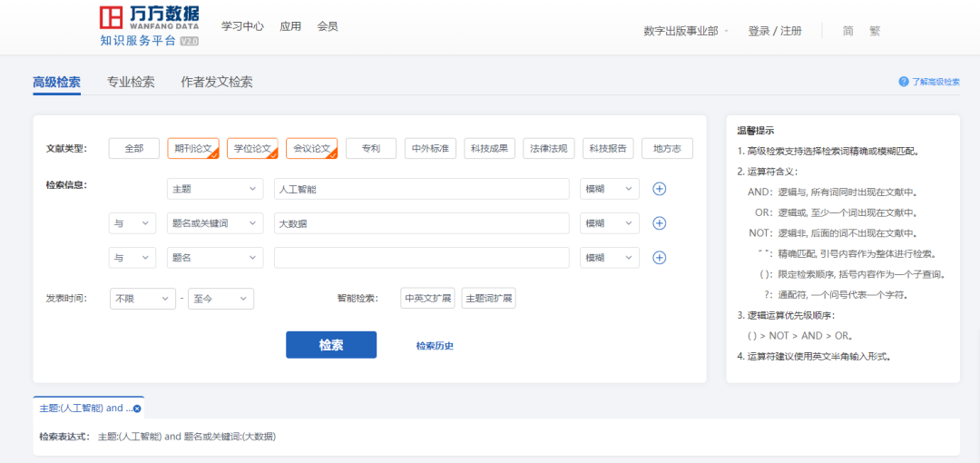Select 地方志 document type
The width and height of the screenshot is (980, 463).
coord(668,148)
